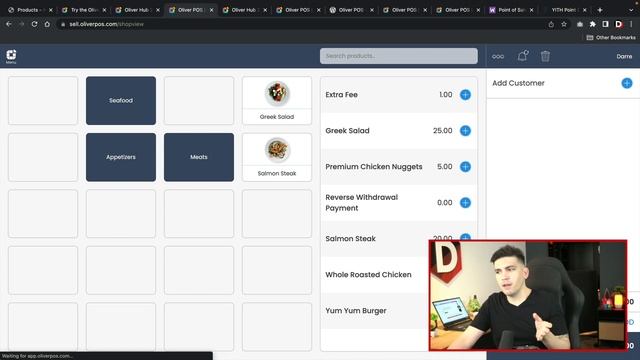Open the browser side panel icon
Image resolution: width=640 pixels, height=360 pixels.
tap(606, 24)
